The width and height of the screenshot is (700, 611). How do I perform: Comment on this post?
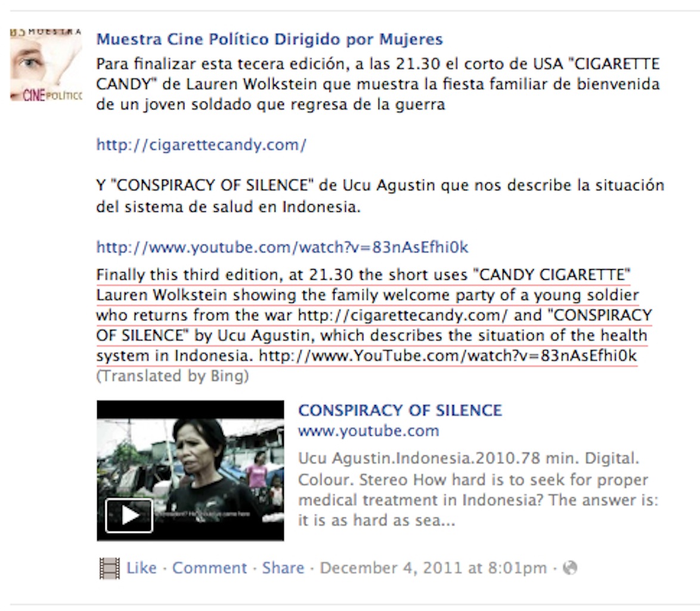coord(209,568)
